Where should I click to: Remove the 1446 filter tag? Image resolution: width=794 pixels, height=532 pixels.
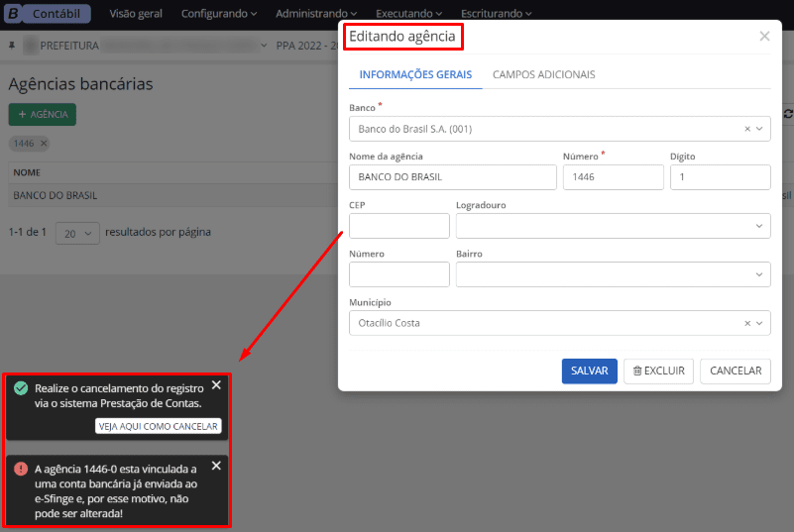coord(44,144)
